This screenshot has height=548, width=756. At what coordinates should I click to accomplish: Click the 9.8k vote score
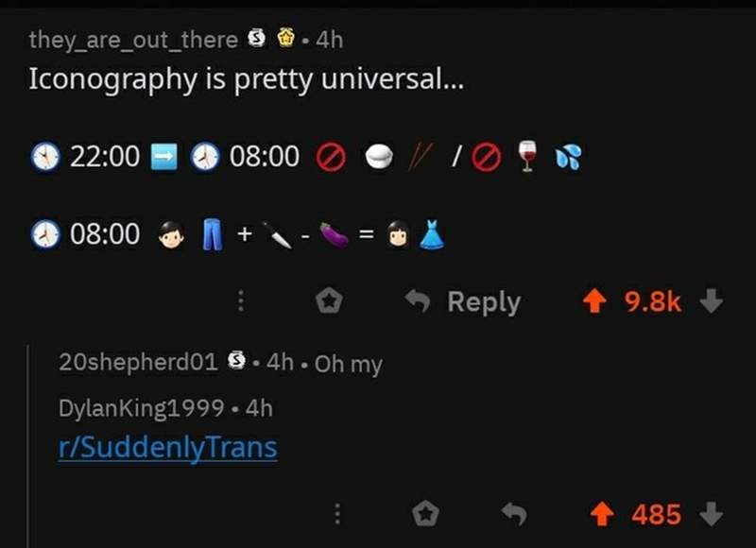(x=653, y=301)
